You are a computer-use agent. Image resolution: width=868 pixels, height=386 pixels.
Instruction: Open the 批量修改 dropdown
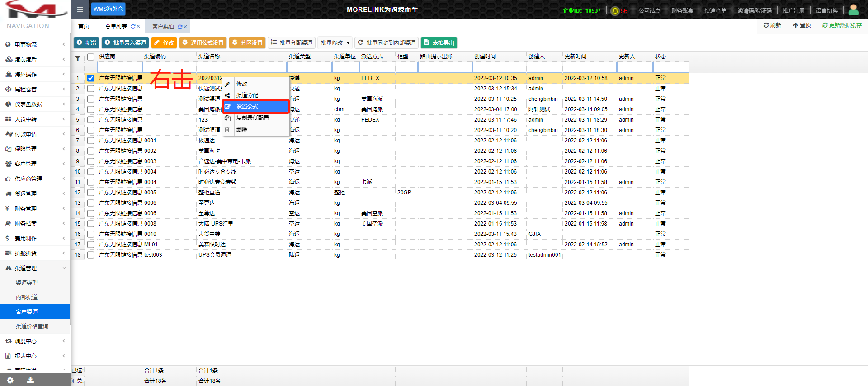coord(335,43)
